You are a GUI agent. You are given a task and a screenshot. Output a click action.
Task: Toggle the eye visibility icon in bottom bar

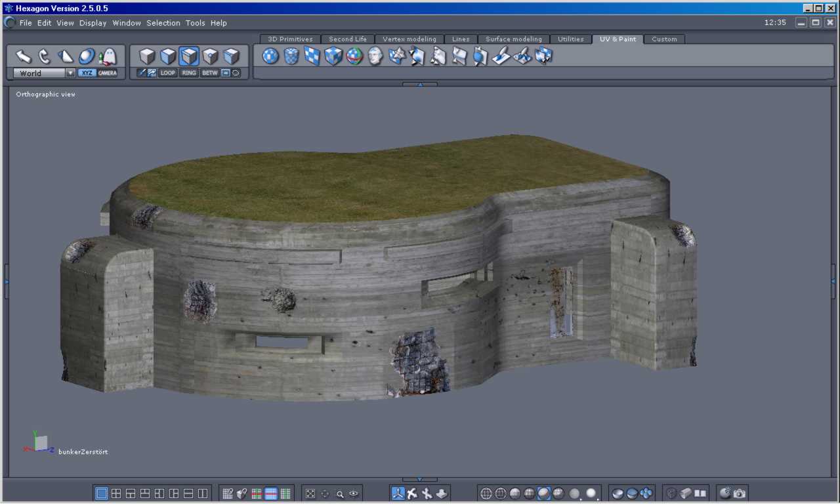[x=354, y=493]
